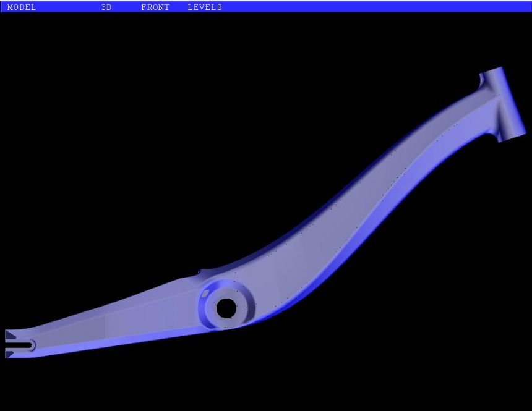Screen dimensions: 532x411
Task: Pick the lower triangular prong of the fork
Action: 10,354
